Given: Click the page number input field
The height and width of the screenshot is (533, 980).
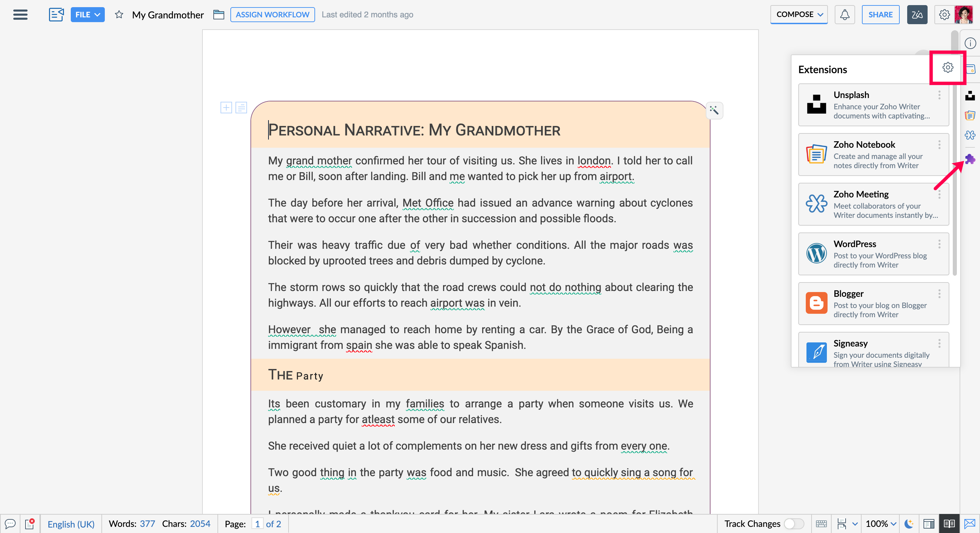Looking at the screenshot, I should [258, 524].
